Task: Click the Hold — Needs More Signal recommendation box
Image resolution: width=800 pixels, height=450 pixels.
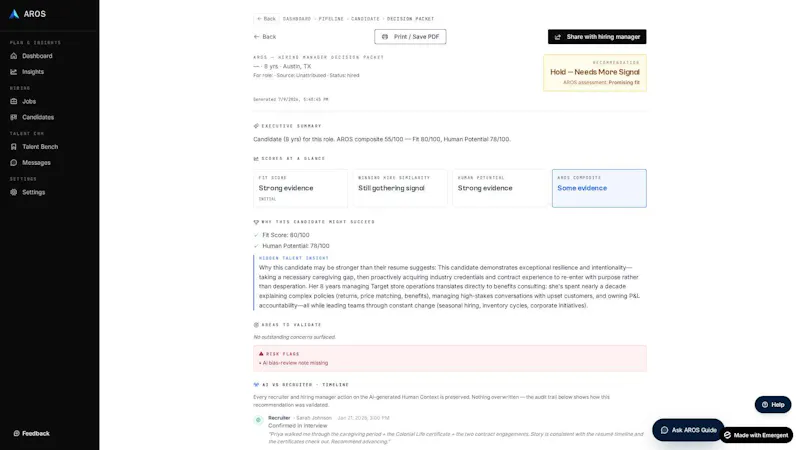Action: coord(595,73)
